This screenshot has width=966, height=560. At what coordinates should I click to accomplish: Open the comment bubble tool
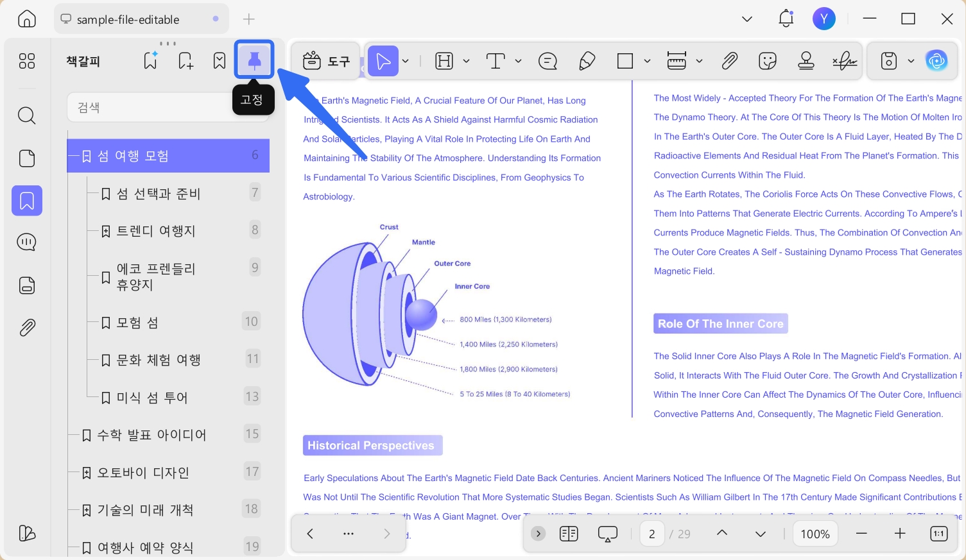pos(548,61)
